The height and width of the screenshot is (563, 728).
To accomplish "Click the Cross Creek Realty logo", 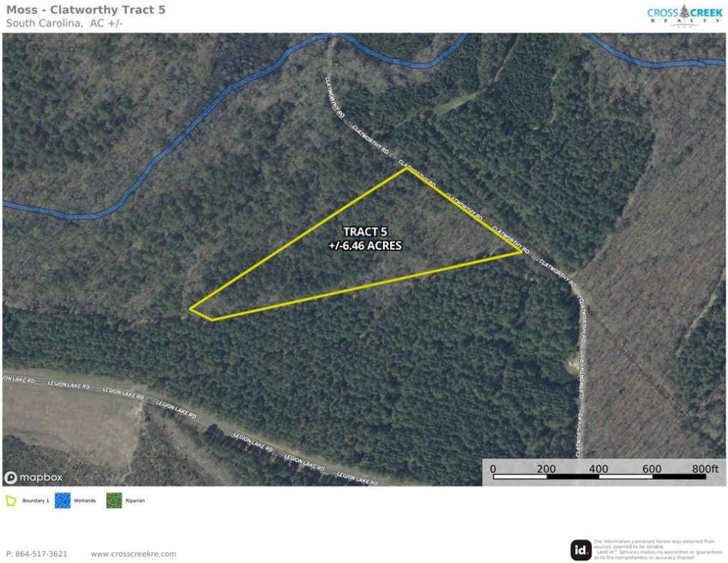I will point(685,16).
